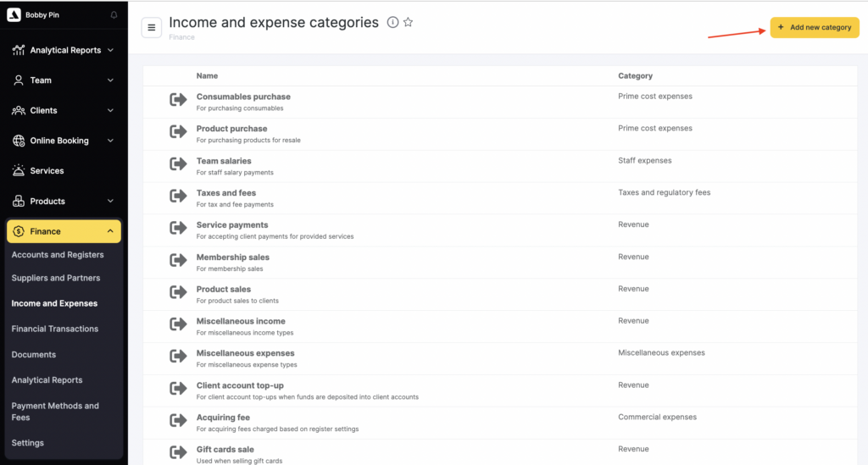Open the Membership sales category

233,257
